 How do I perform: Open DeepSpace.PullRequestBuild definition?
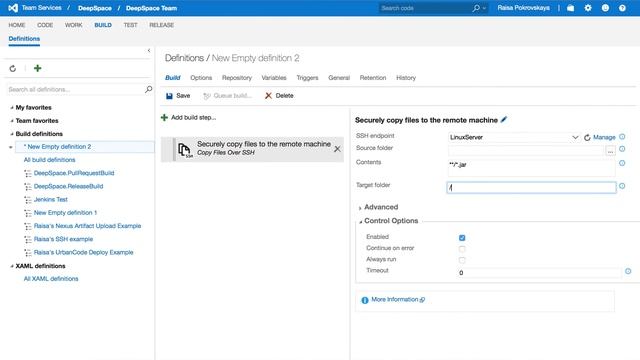coord(74,173)
